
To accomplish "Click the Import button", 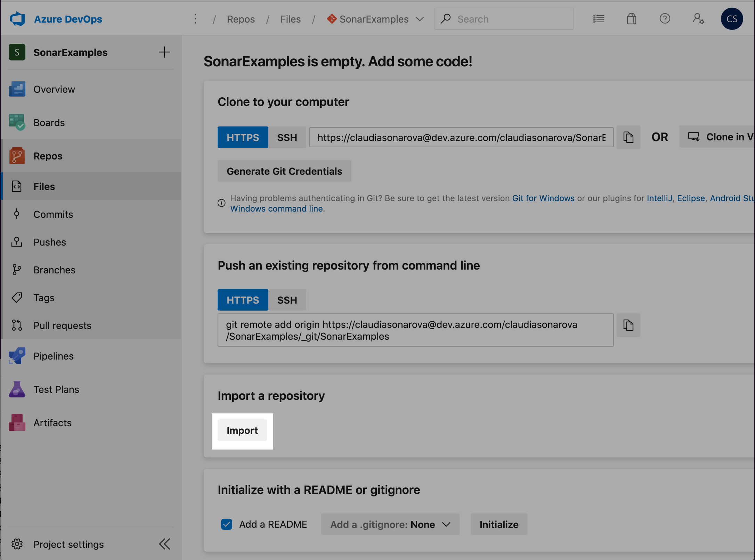I will [242, 430].
